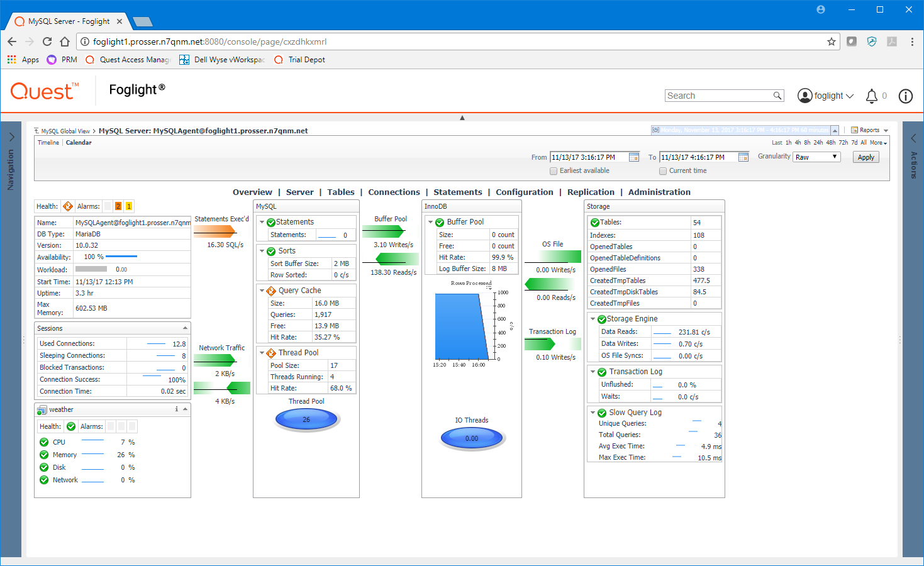Click the IO Threads blue gauge

pos(472,438)
